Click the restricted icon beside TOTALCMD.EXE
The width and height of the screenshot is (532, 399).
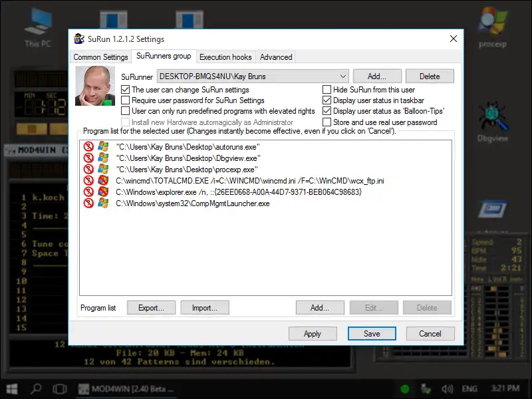[x=88, y=180]
